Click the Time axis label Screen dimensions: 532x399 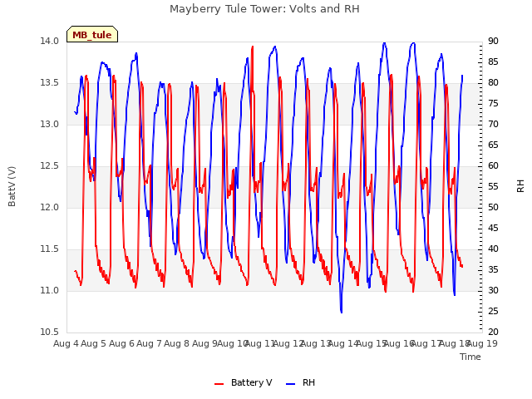[470, 357]
